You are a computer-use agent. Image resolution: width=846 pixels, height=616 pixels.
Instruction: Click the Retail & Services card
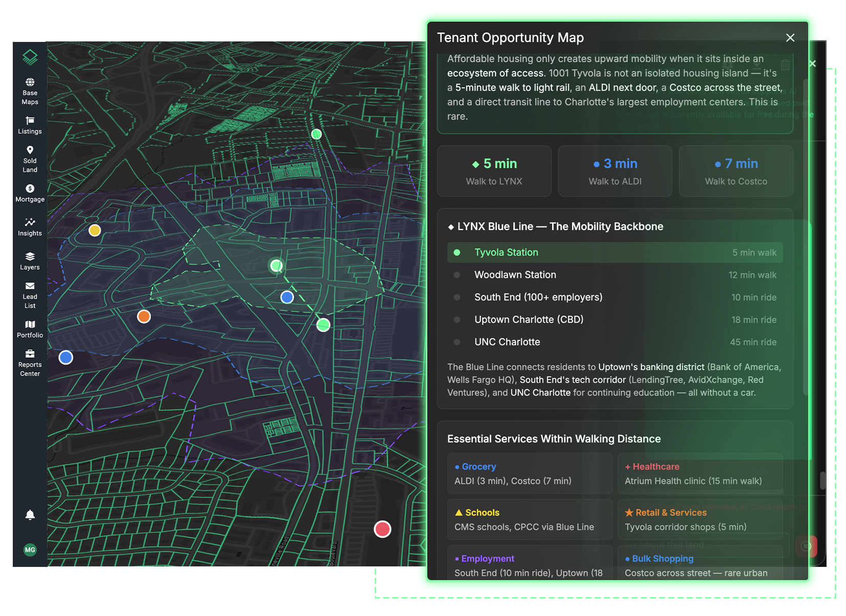[x=700, y=519]
